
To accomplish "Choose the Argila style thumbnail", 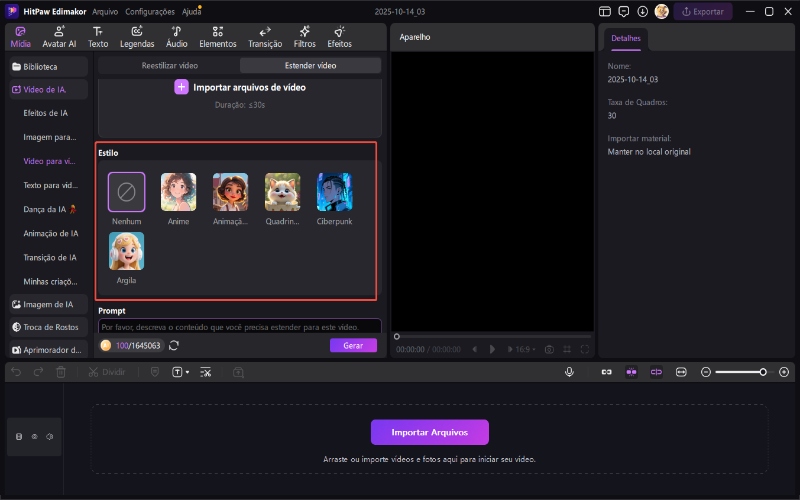I will (127, 251).
